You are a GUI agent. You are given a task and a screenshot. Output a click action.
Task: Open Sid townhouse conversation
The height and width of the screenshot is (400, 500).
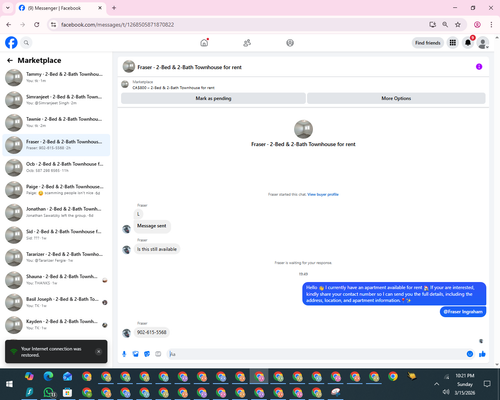click(56, 235)
